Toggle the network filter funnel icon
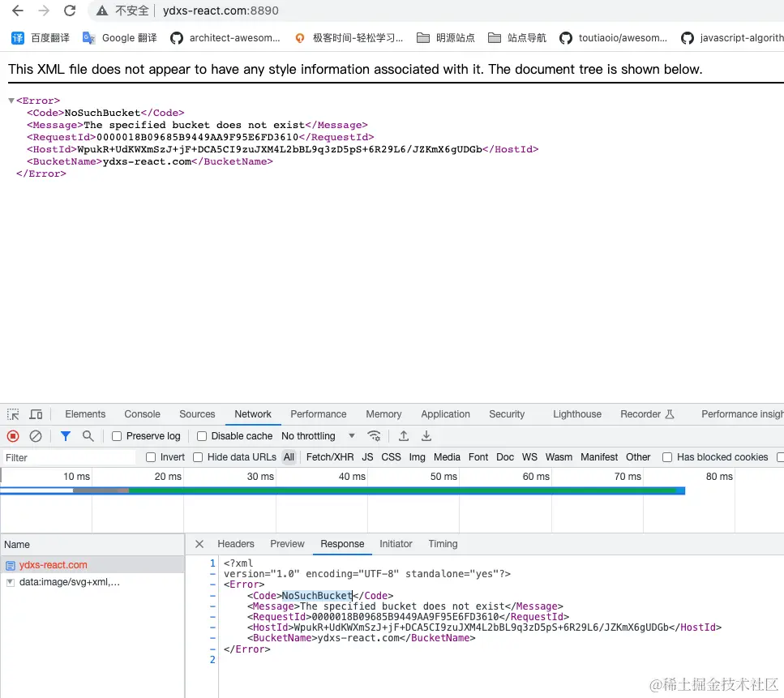This screenshot has height=698, width=784. (65, 436)
